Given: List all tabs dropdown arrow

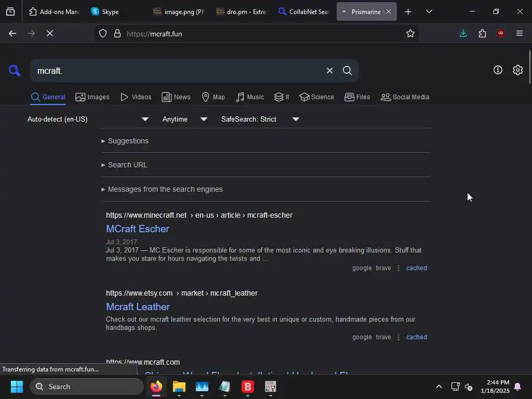Looking at the screenshot, I should click(x=429, y=12).
